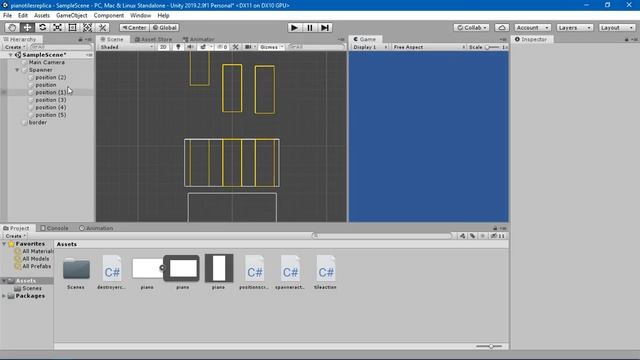The height and width of the screenshot is (360, 640).
Task: Select the Scale tool
Action: (57, 27)
